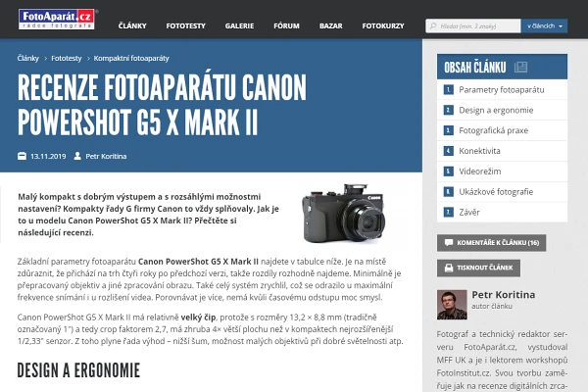Follow Kompaktní fotoaparáty breadcrumb link

131,58
